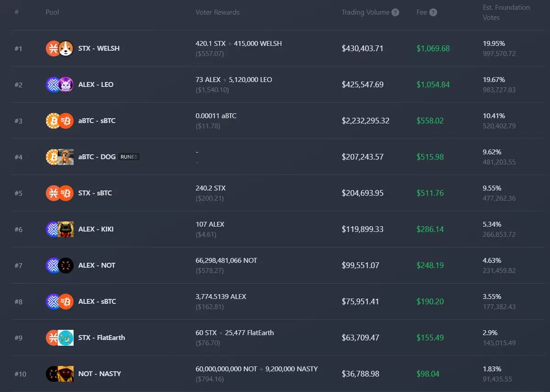
Task: Click the NOT - NASTY pool token icons
Action: point(60,374)
